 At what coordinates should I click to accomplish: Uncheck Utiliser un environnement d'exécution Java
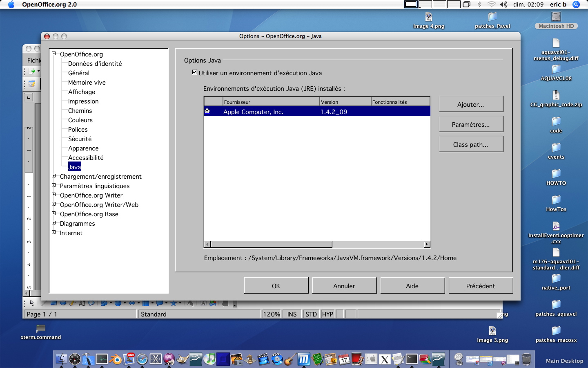[x=194, y=72]
